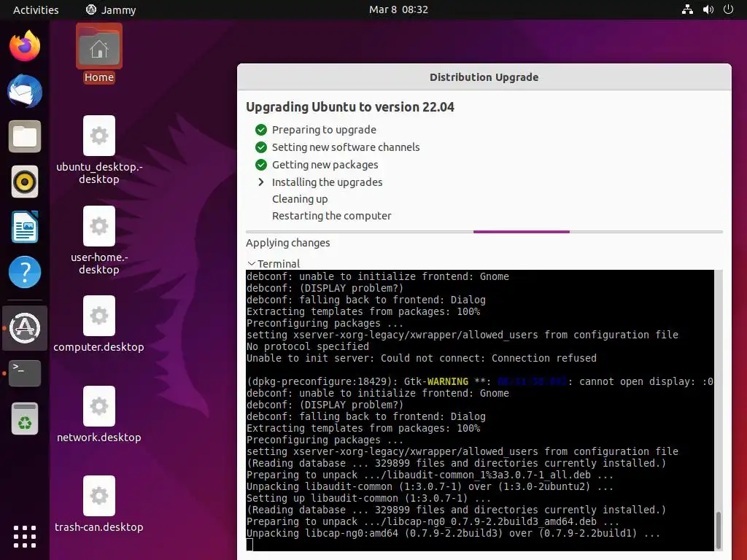
Task: Launch LibreOffice Writer from the dock
Action: (x=25, y=227)
